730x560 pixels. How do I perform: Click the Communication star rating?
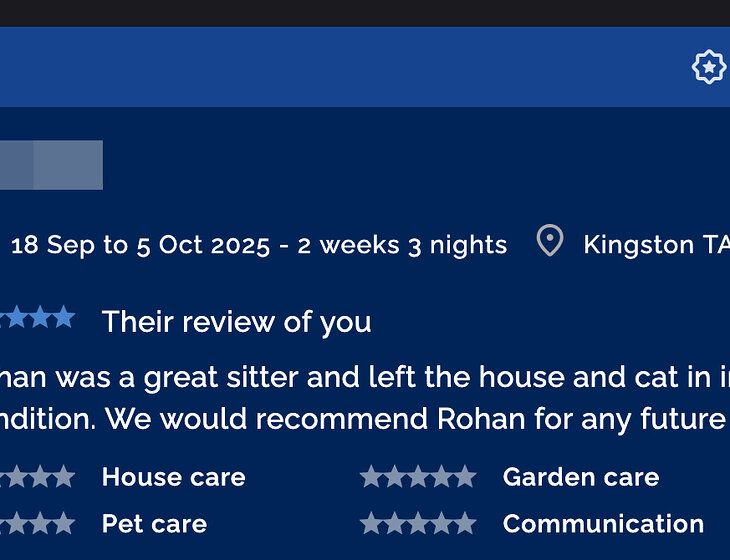(418, 524)
